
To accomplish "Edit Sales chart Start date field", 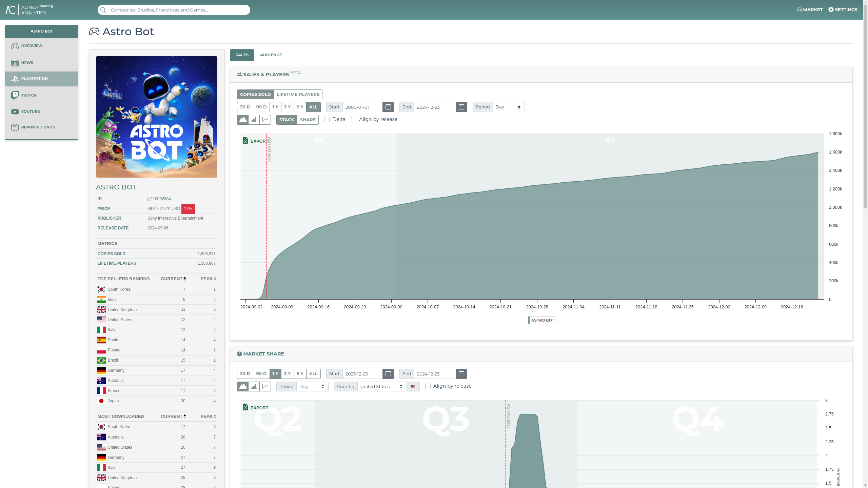I will [x=362, y=107].
